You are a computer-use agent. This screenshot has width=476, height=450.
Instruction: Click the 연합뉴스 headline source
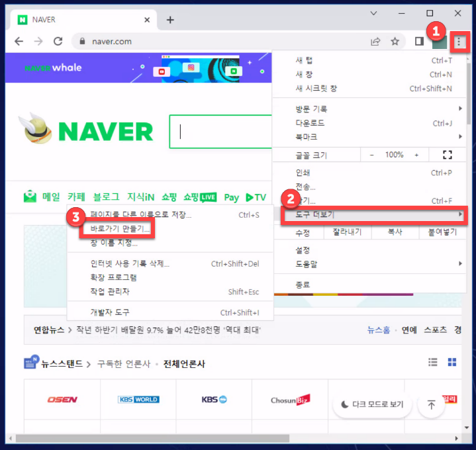coord(49,330)
